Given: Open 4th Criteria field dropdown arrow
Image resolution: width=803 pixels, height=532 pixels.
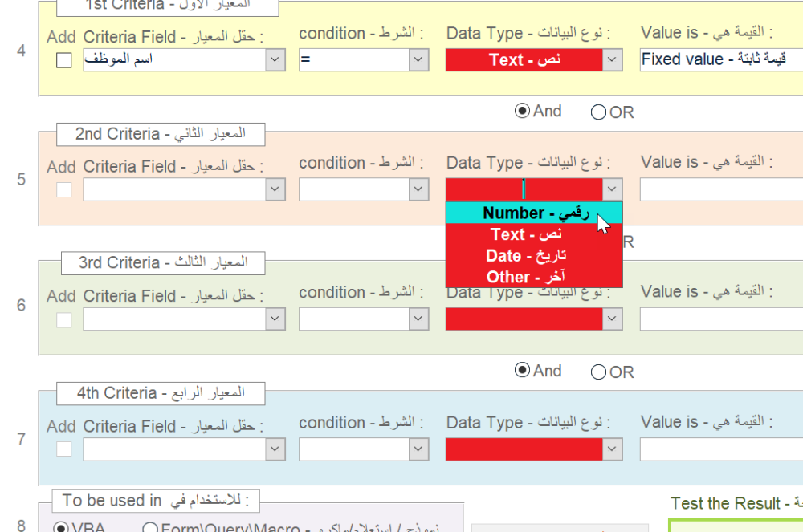Looking at the screenshot, I should (x=275, y=449).
